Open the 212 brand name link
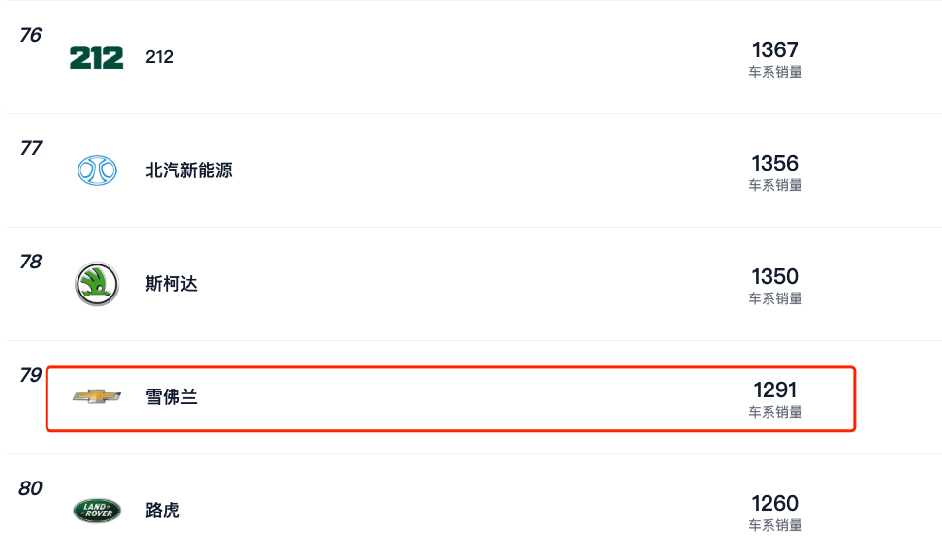942x560 pixels. [160, 57]
